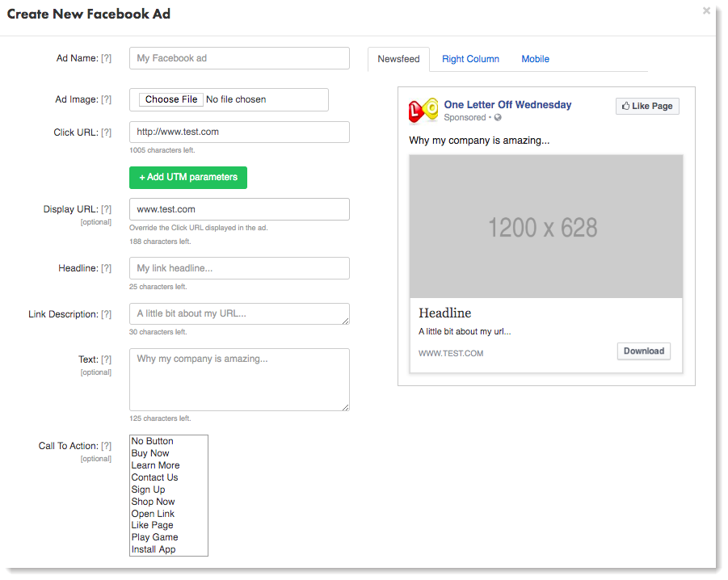The width and height of the screenshot is (728, 580).
Task: Select Sign Up in Call To Action list
Action: click(169, 490)
